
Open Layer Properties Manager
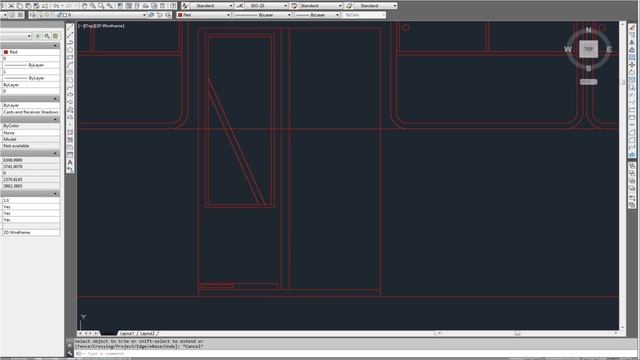click(x=33, y=15)
